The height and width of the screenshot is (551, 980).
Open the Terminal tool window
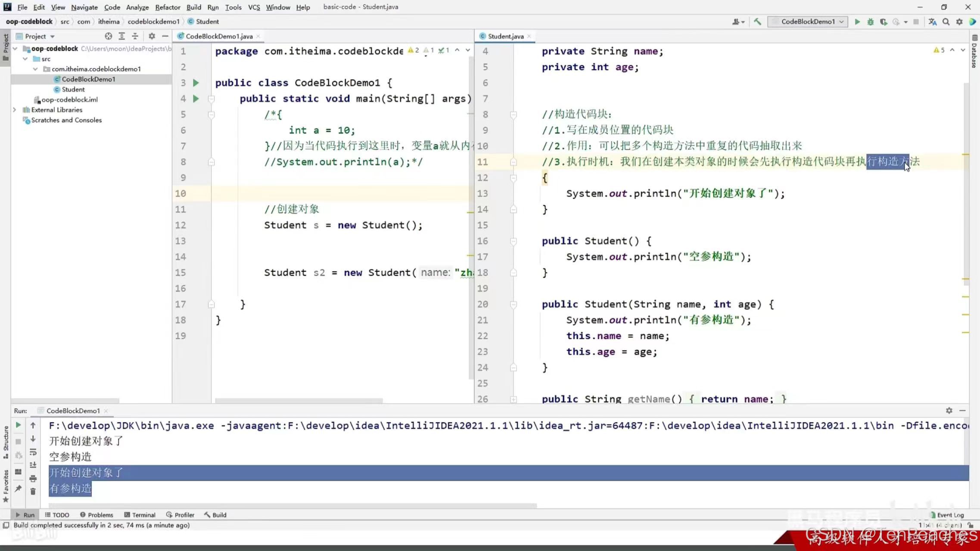click(x=140, y=515)
